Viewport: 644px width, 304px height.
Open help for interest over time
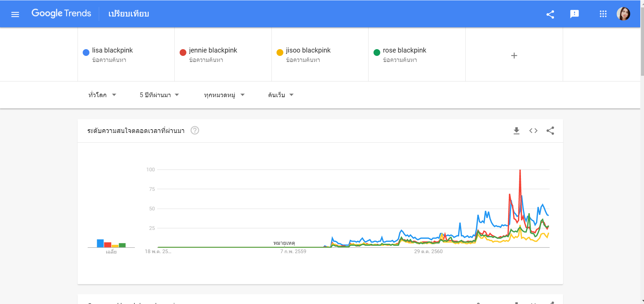195,130
